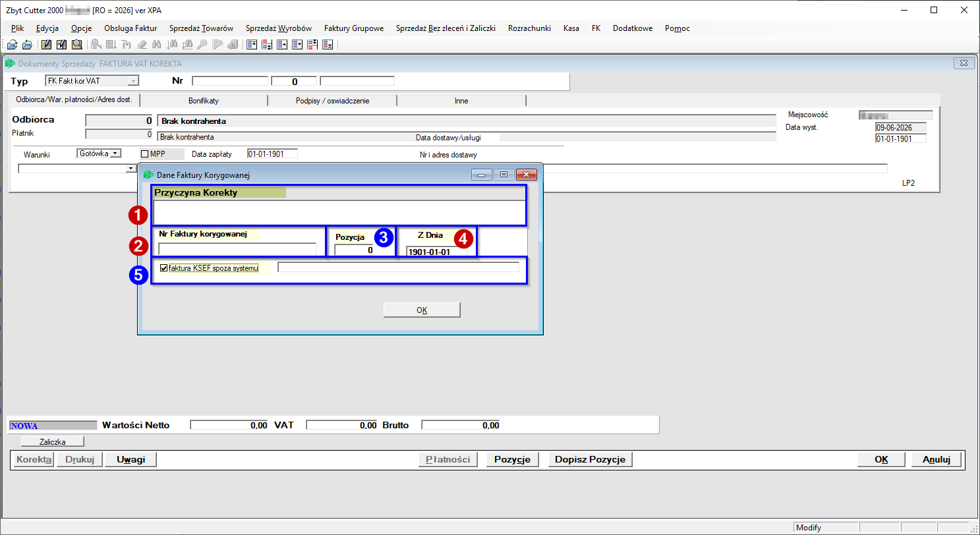This screenshot has height=535, width=980.
Task: Open the Pomoc menu
Action: tap(677, 28)
